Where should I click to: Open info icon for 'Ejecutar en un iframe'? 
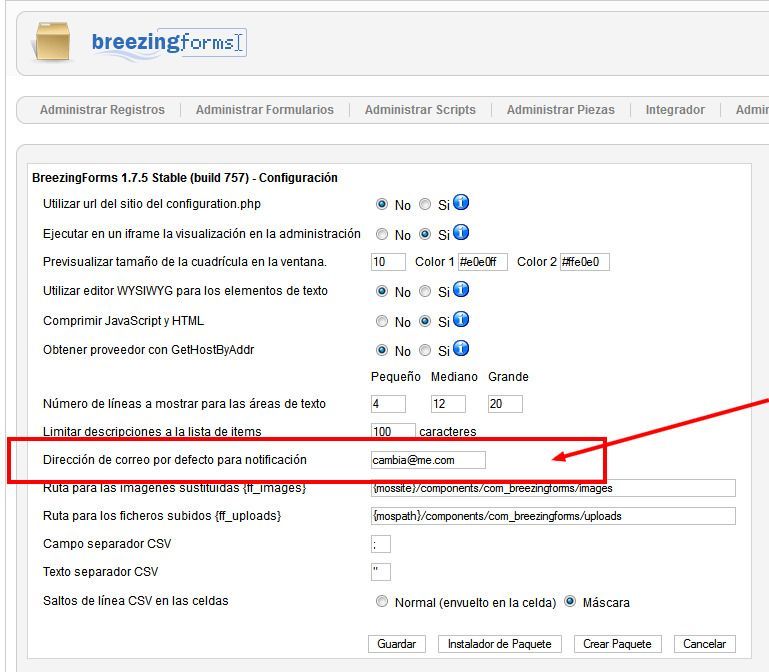pyautogui.click(x=461, y=233)
